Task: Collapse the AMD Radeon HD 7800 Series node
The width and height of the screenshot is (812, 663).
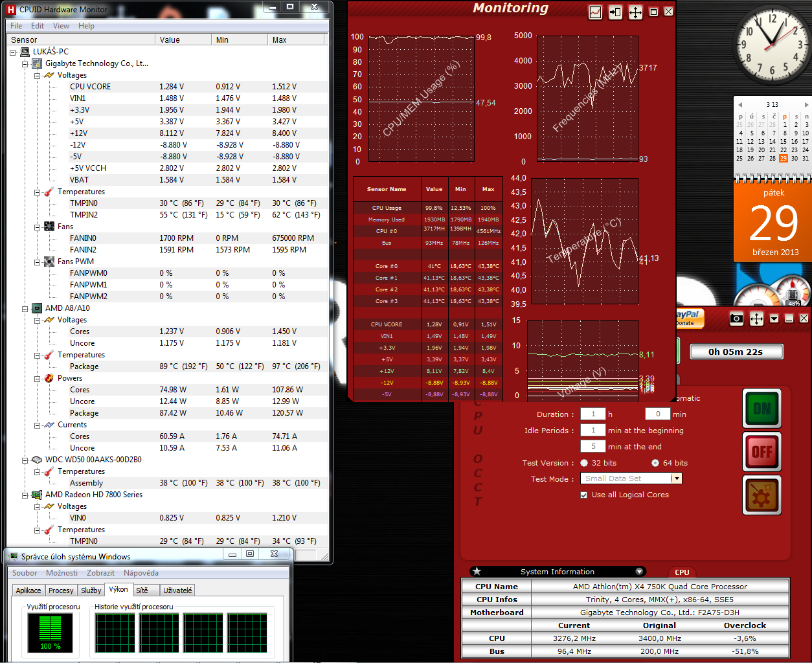Action: click(x=25, y=495)
